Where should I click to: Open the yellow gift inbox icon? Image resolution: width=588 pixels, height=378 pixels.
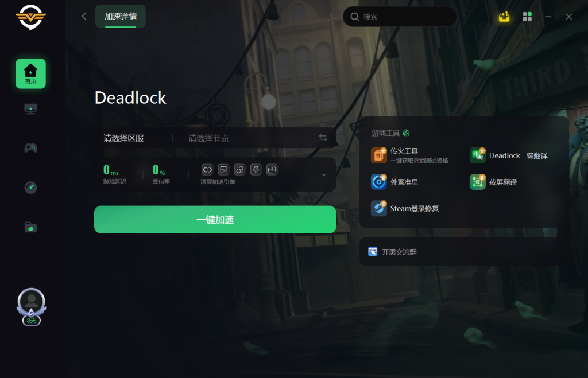(x=504, y=17)
